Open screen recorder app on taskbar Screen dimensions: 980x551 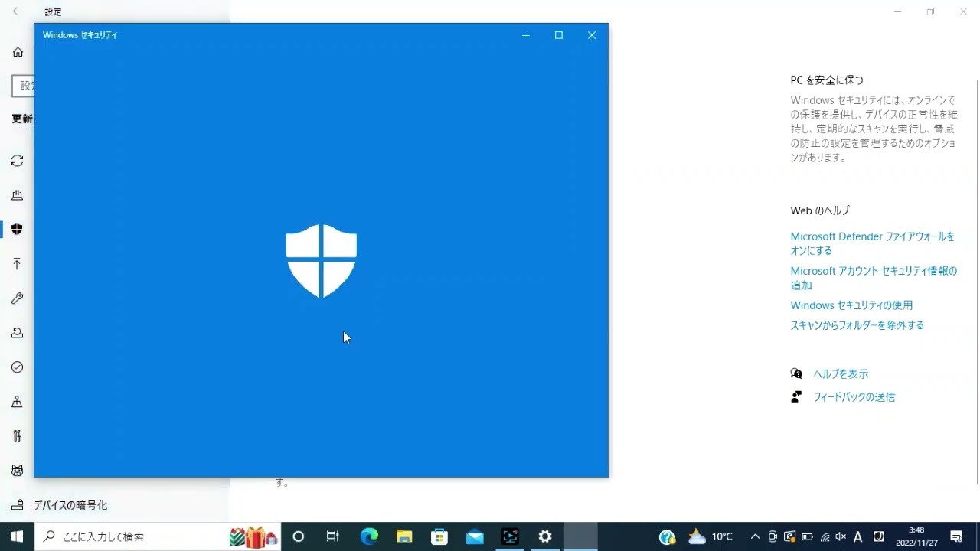510,536
